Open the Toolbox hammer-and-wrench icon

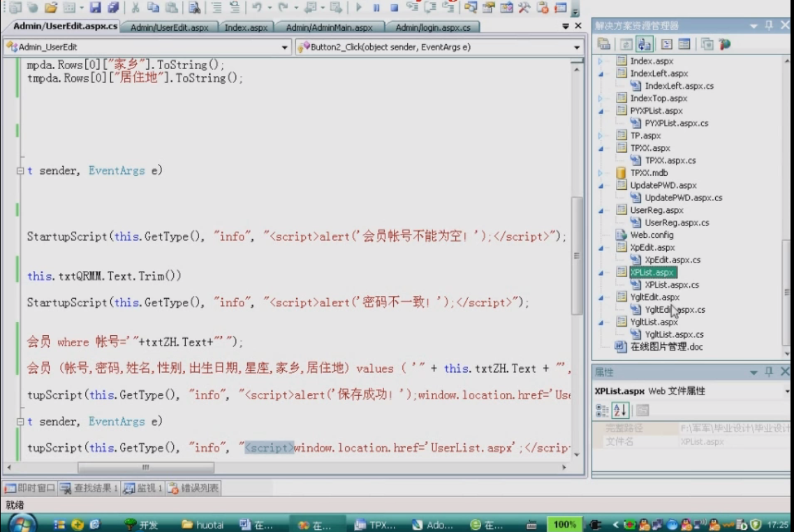[524, 7]
